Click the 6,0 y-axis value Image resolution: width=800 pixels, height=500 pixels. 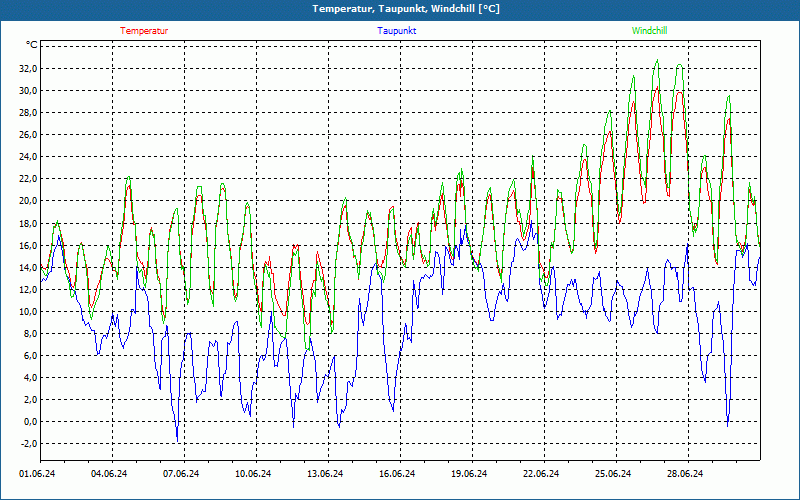[30, 356]
